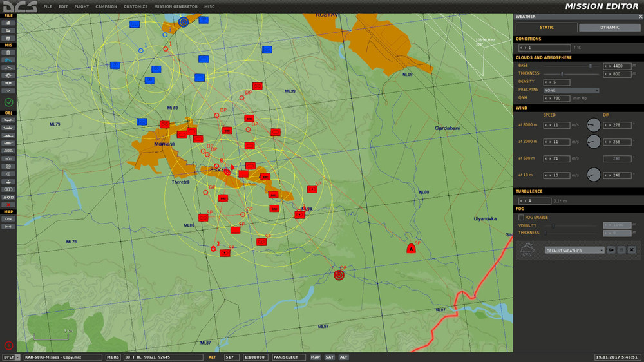Click the cloud thickness 800 value field
644x362 pixels.
(x=617, y=74)
